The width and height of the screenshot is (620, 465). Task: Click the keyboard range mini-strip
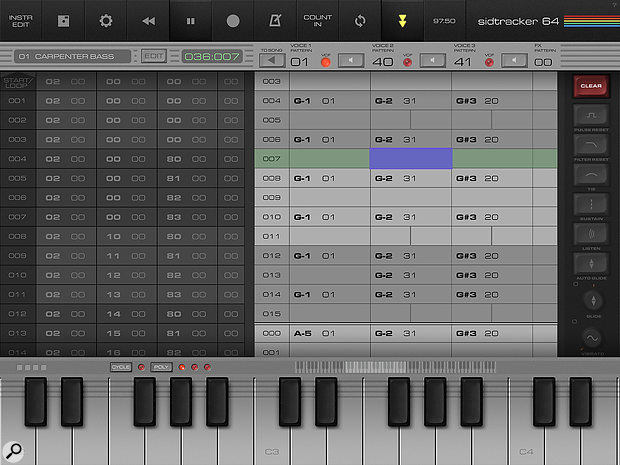[395, 367]
